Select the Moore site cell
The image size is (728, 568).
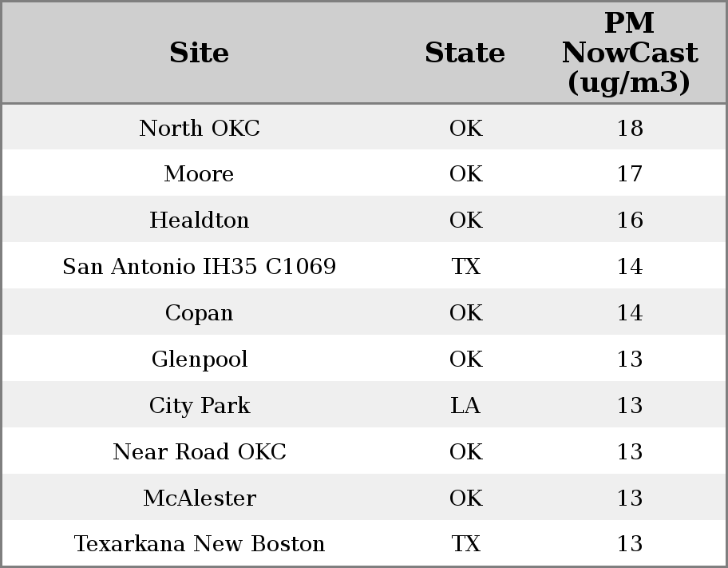pos(199,174)
